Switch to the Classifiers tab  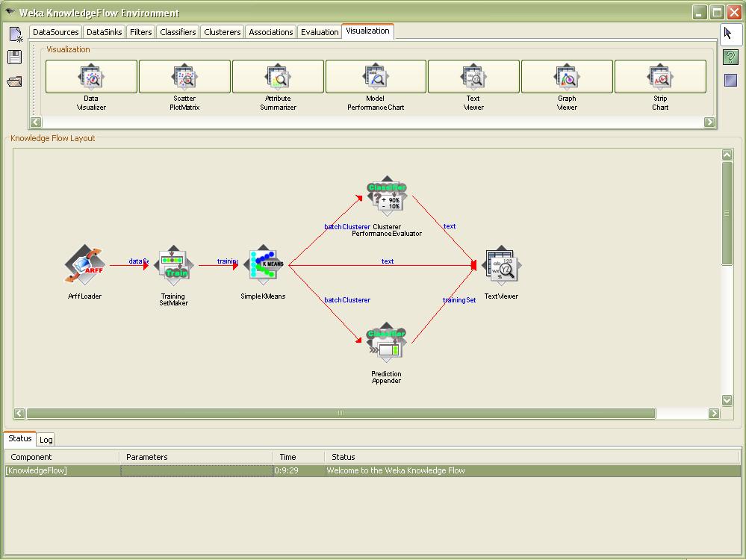[178, 32]
